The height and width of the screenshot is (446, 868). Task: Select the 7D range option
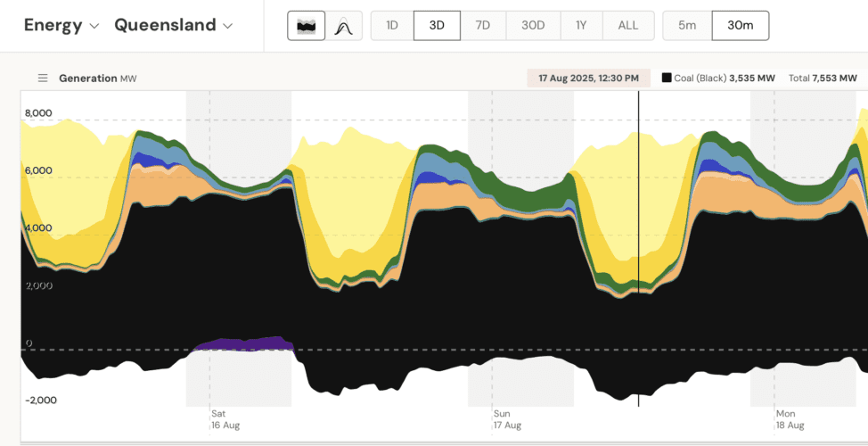click(x=482, y=26)
